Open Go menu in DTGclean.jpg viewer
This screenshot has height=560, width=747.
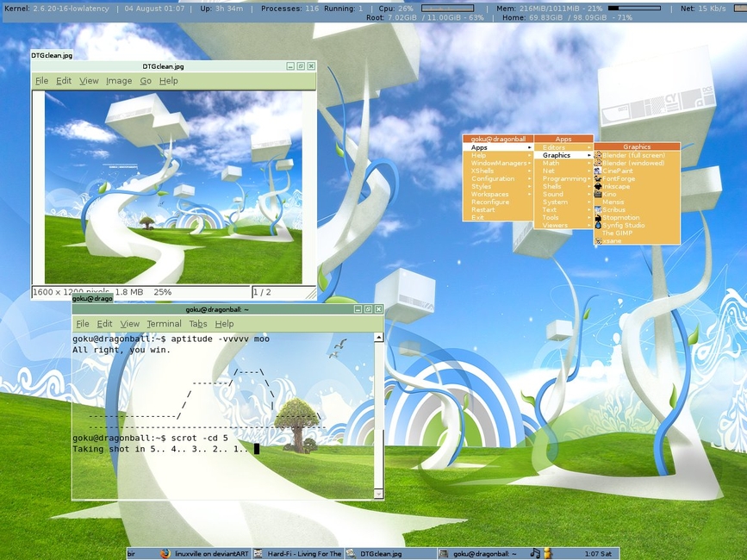146,81
